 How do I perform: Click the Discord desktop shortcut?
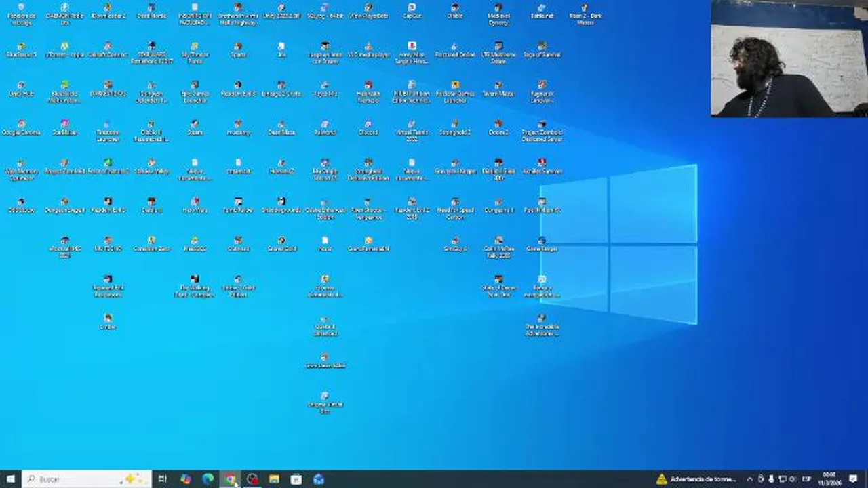(x=368, y=127)
